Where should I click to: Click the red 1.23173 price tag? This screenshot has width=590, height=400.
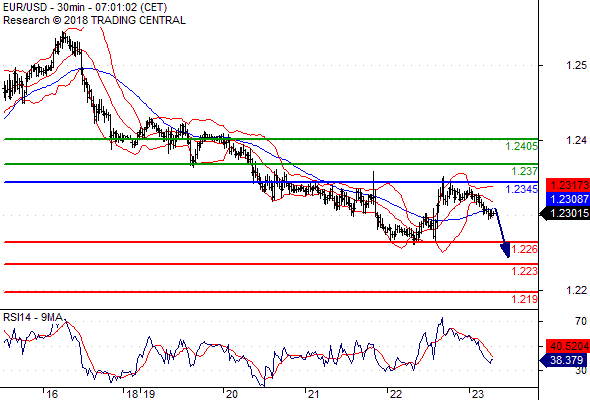click(x=568, y=185)
